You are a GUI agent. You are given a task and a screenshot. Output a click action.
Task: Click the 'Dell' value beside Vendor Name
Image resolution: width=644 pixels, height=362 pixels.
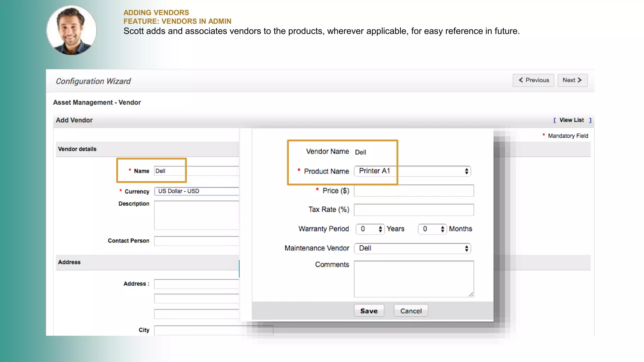(360, 152)
